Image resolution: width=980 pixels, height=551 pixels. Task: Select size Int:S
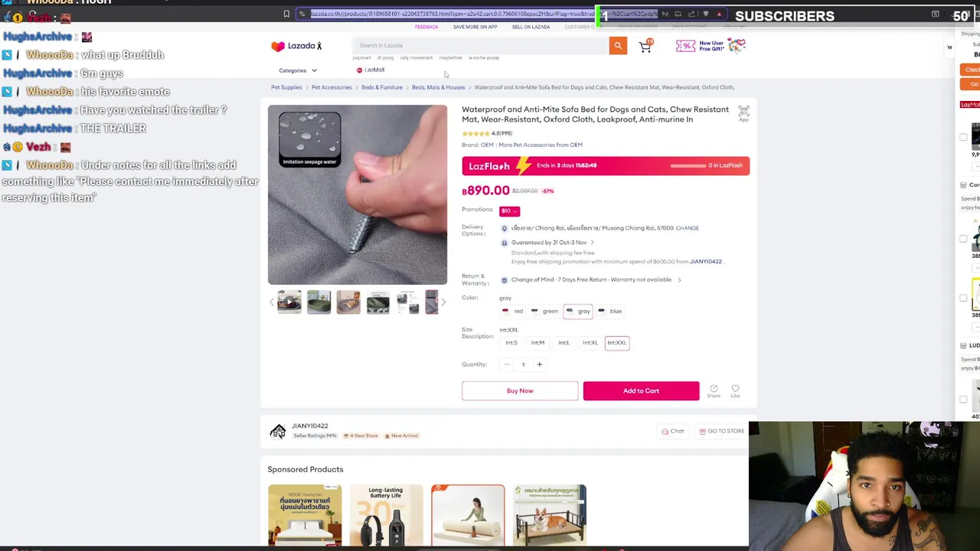point(511,343)
